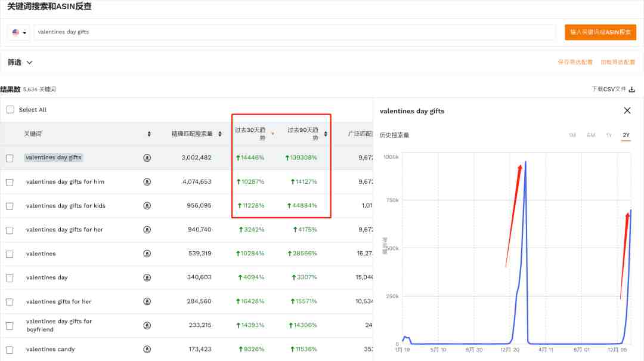Image resolution: width=644 pixels, height=361 pixels.
Task: Check the valentines row checkbox
Action: 10,254
